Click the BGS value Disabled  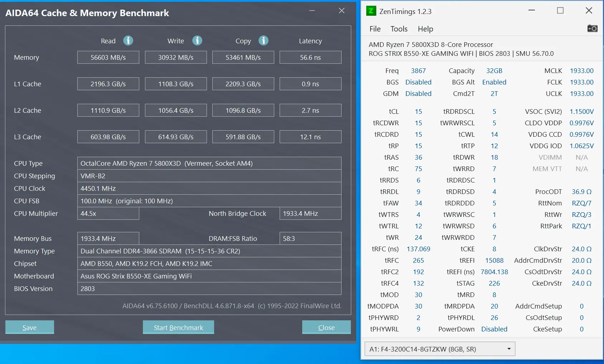(x=418, y=82)
